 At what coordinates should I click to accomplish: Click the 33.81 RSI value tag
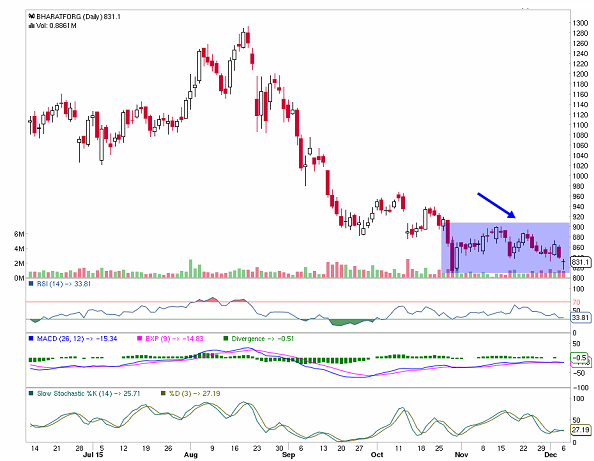[581, 317]
